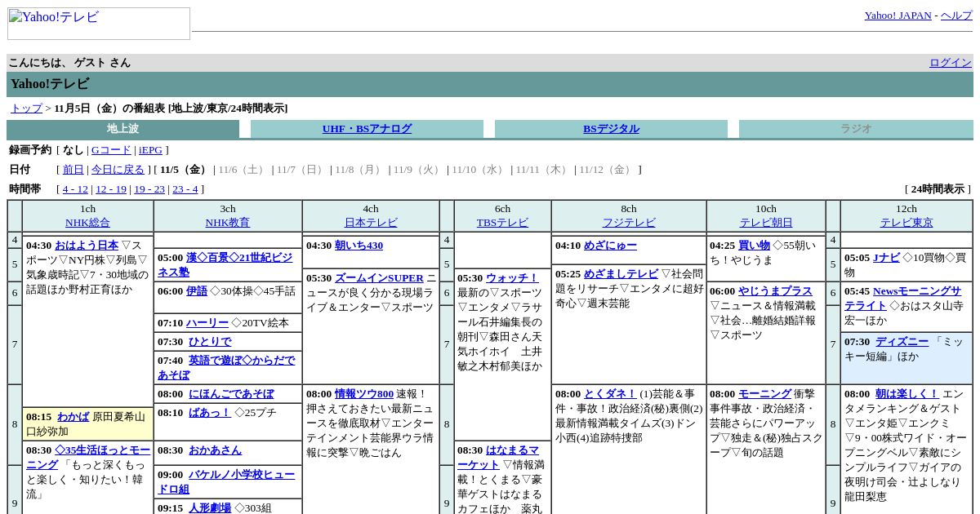980x514 pixels.
Task: Select the 12 - 19 time range
Action: [111, 189]
